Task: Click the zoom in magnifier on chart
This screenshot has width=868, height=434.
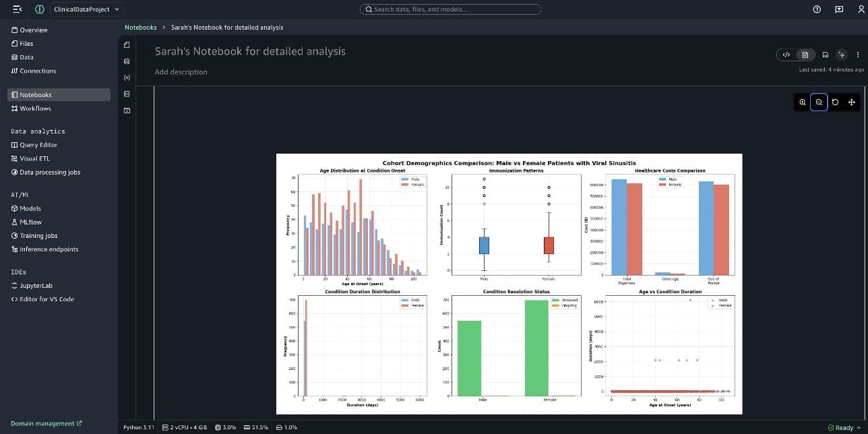Action: tap(803, 102)
